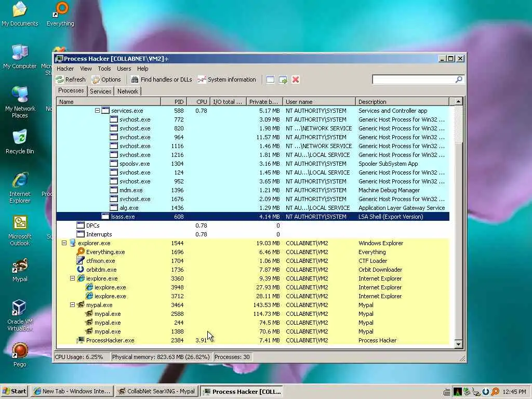
Task: Click the explorer.exe process icon
Action: 72,243
